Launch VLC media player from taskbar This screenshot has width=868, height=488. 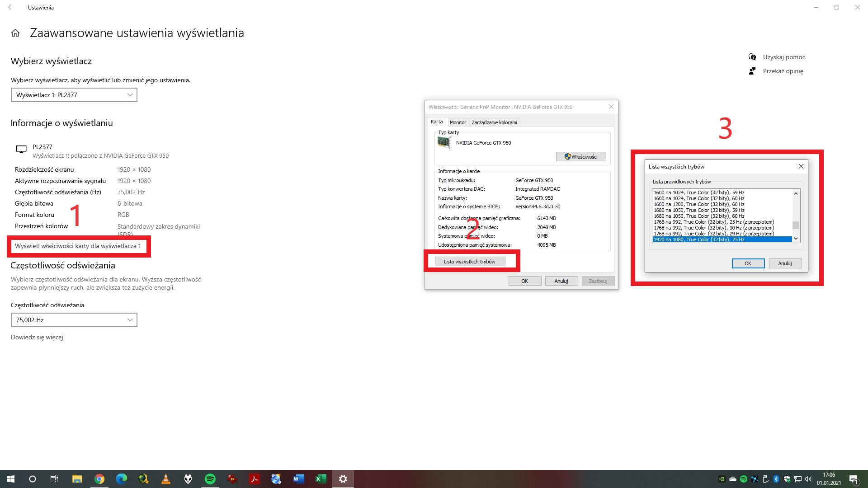pyautogui.click(x=166, y=479)
